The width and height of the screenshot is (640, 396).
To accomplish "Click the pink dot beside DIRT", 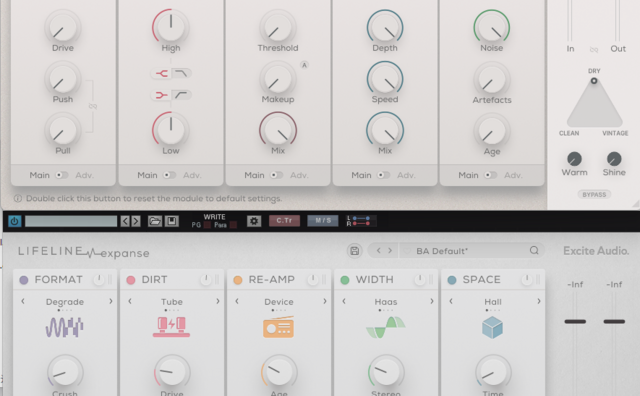I will coord(131,280).
